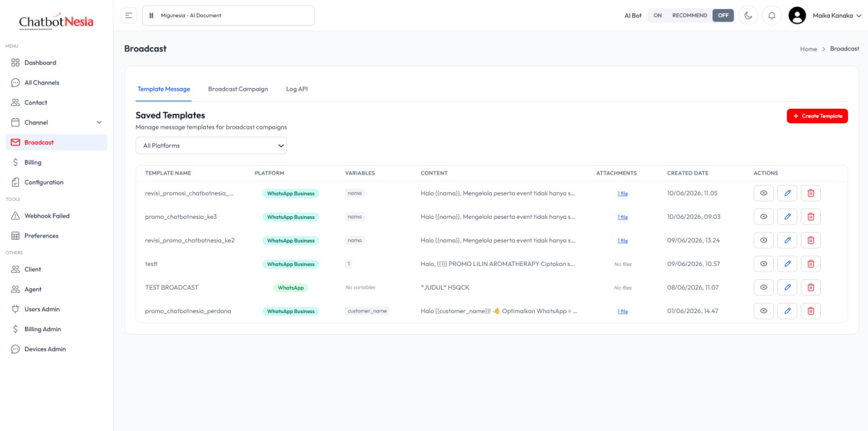The image size is (868, 431).
Task: Click the Migunesia - AI Document field
Action: click(x=228, y=15)
